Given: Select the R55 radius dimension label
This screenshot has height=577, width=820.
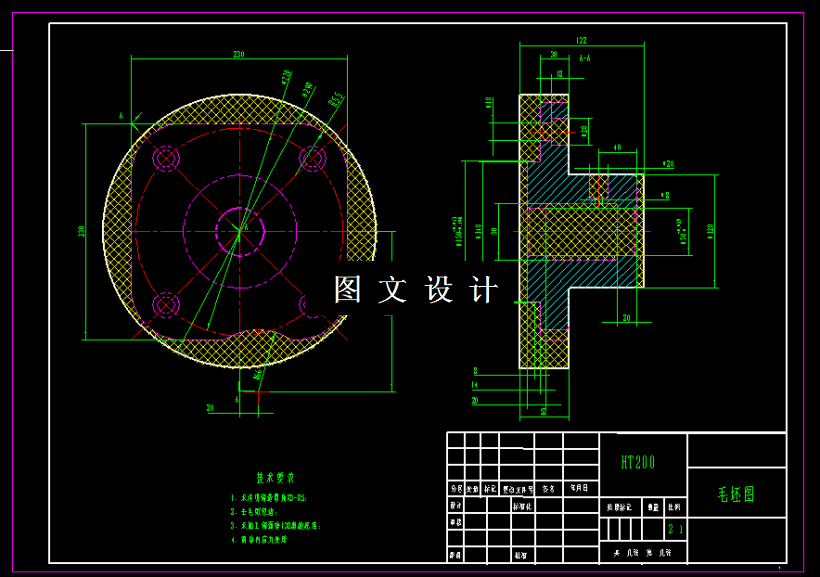Looking at the screenshot, I should pyautogui.click(x=336, y=99).
